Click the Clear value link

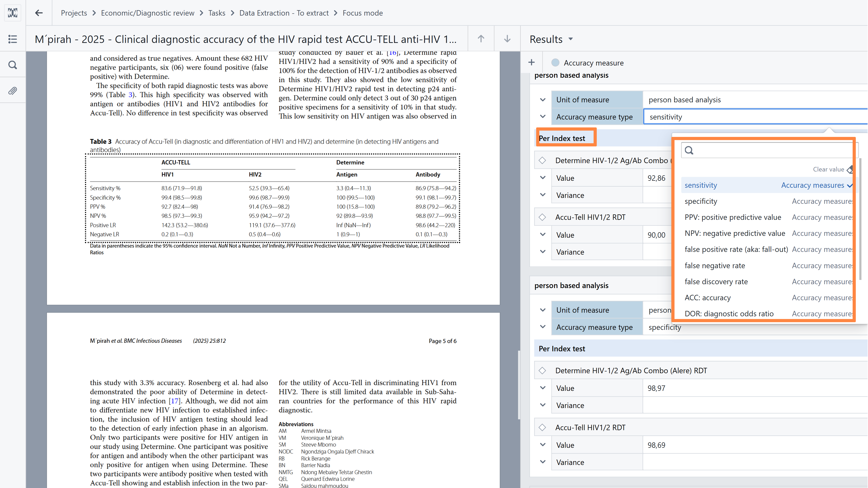(x=828, y=169)
